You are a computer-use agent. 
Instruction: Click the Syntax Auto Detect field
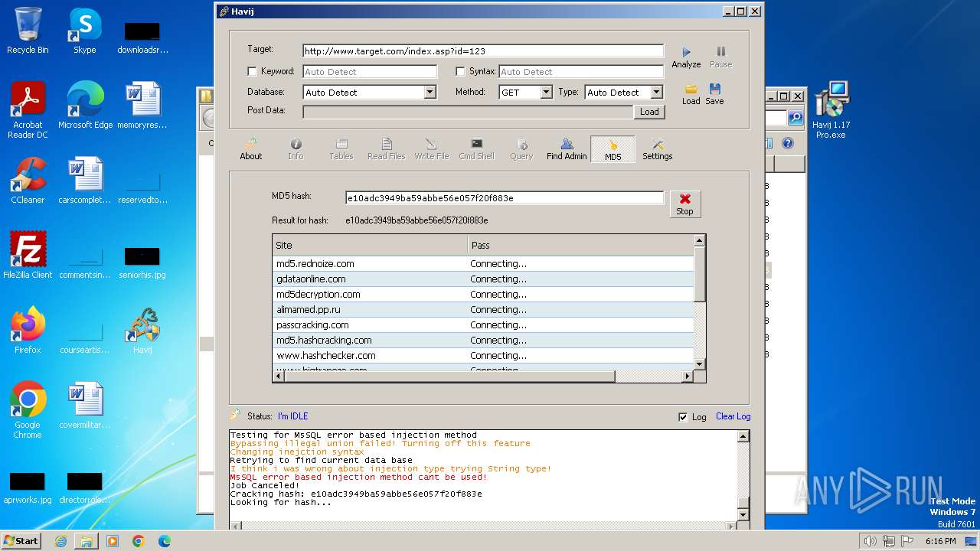(x=581, y=72)
